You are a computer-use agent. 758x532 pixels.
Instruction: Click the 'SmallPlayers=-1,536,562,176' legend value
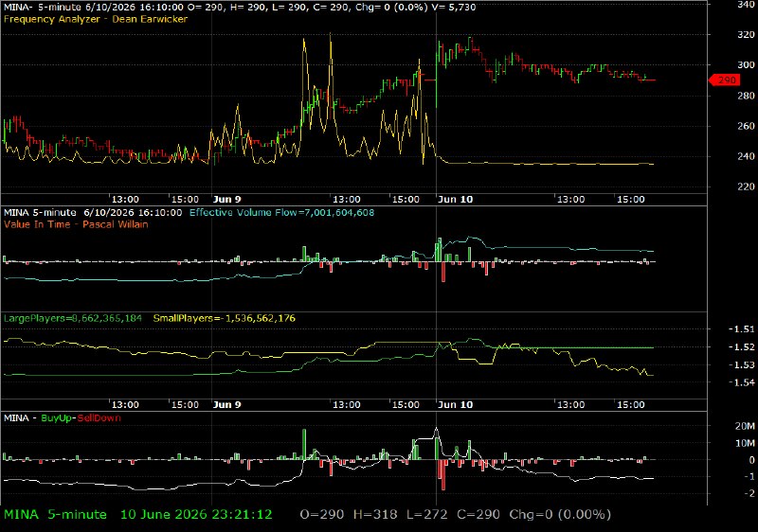[x=225, y=319]
